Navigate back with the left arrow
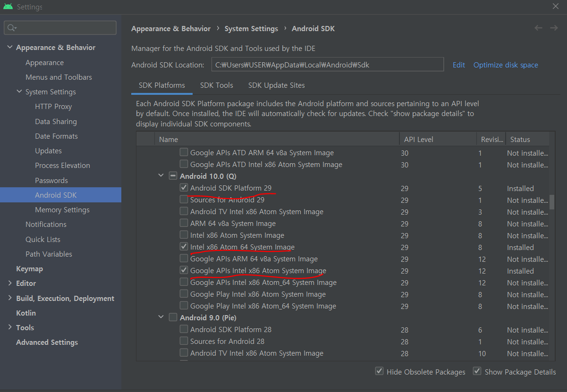Image resolution: width=567 pixels, height=392 pixels. pyautogui.click(x=538, y=28)
